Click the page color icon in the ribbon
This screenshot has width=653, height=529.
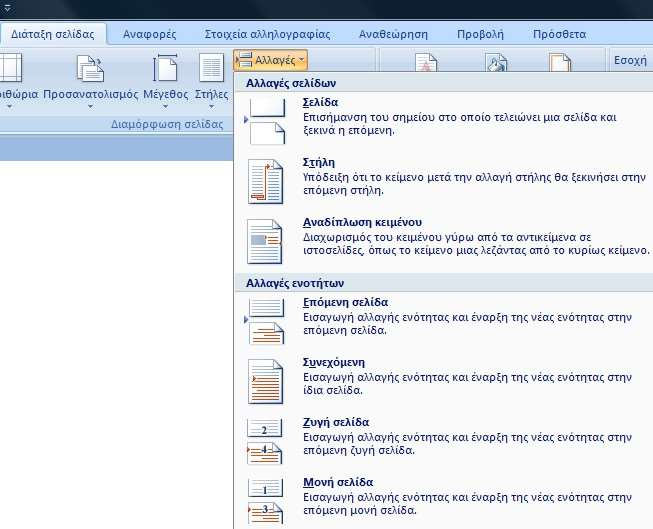click(496, 62)
